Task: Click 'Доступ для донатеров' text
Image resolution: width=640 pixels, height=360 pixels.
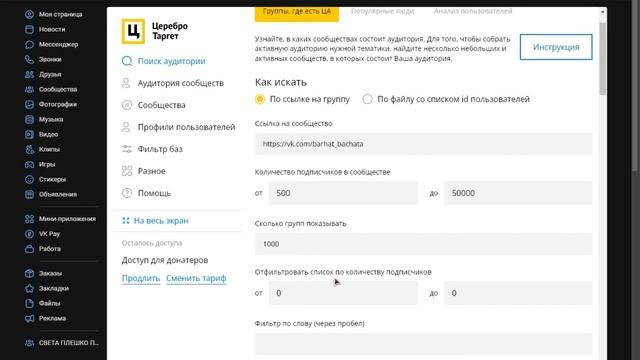Action: click(165, 260)
